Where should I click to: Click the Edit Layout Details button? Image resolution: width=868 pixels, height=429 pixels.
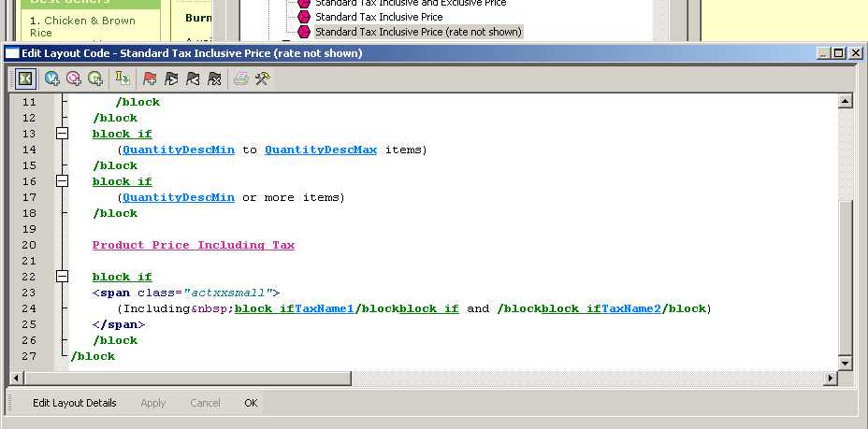click(75, 403)
